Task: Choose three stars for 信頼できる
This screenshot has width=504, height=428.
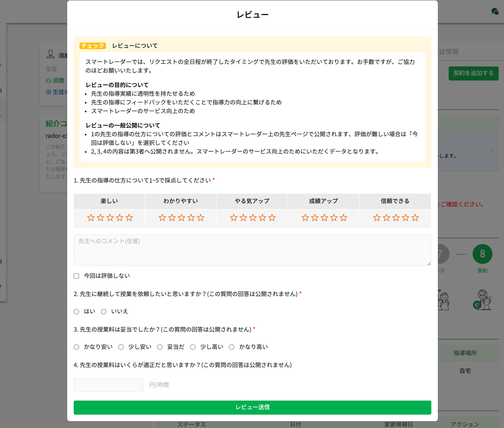Action: pos(396,218)
